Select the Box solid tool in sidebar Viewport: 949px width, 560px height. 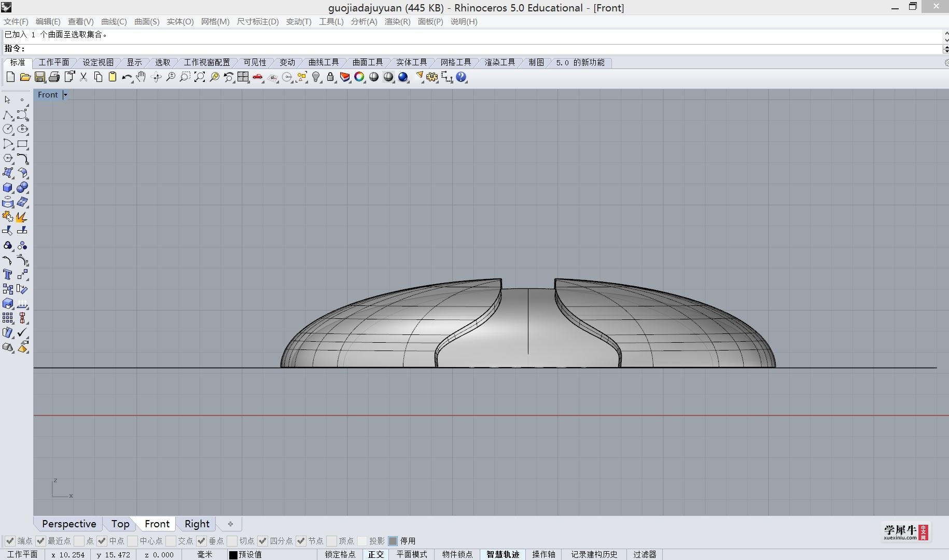8,187
